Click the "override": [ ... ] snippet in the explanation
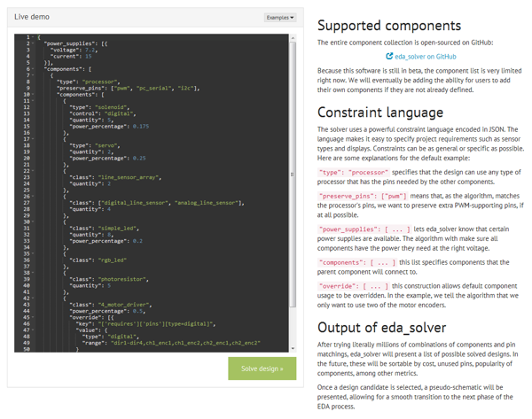 (x=354, y=286)
